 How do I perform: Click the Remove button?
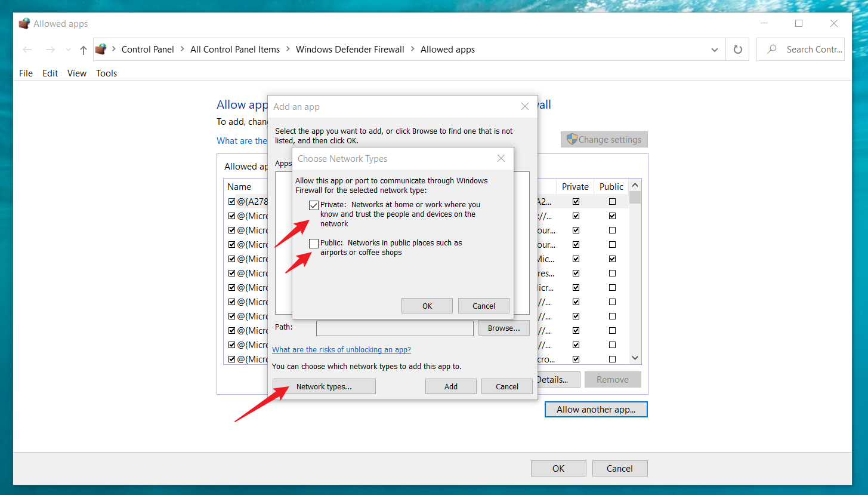click(613, 379)
